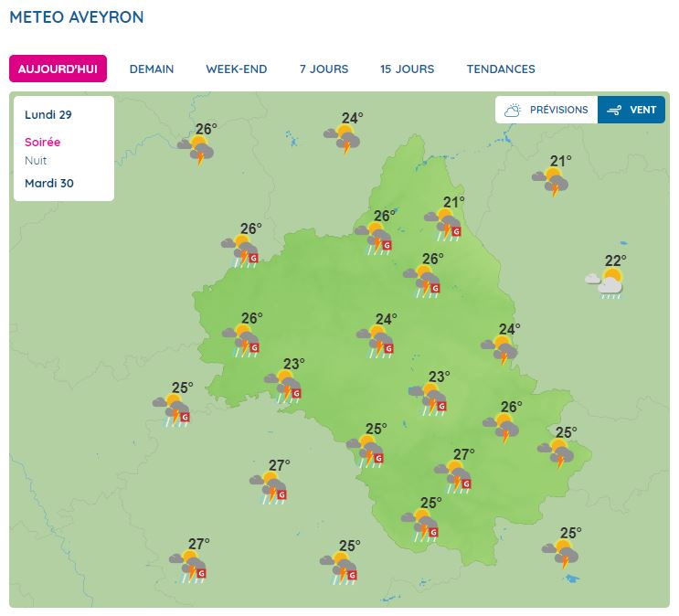Select the Nuit time period

[36, 161]
